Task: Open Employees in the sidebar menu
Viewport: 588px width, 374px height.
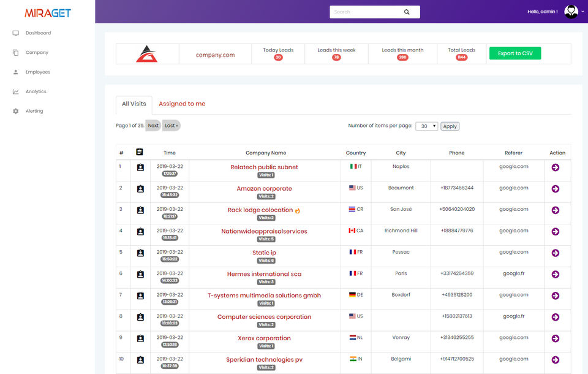Action: point(38,72)
